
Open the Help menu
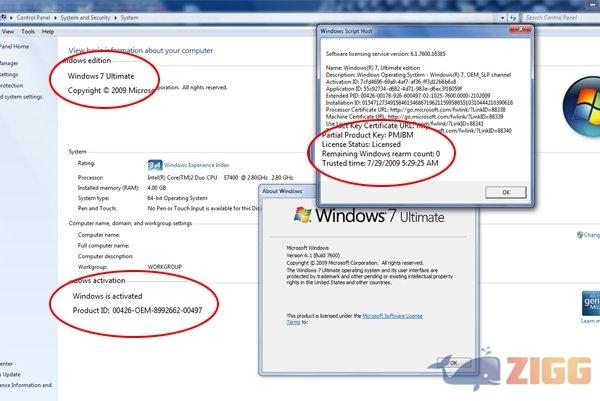pos(48,32)
